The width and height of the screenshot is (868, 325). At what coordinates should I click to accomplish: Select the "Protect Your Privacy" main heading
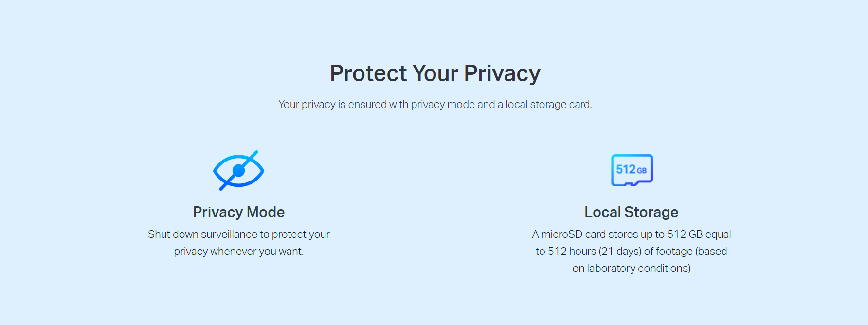pyautogui.click(x=435, y=73)
